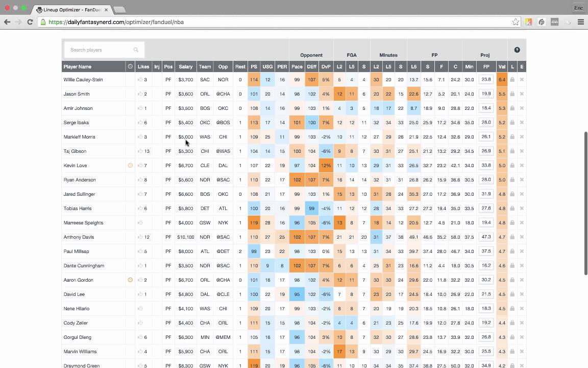
Task: Close the Lineup Optimizer browser tab
Action: [106, 10]
